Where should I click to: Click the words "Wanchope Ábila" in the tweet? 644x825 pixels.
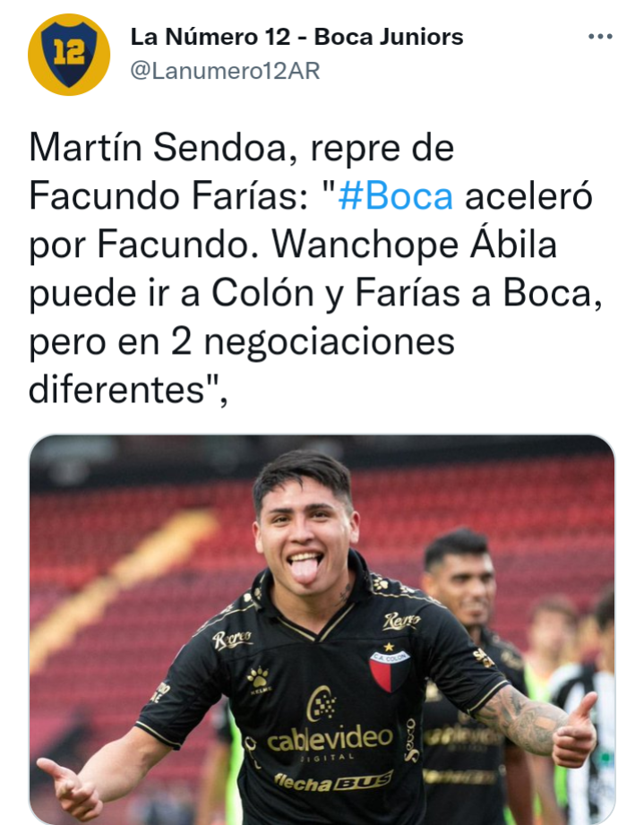click(414, 245)
